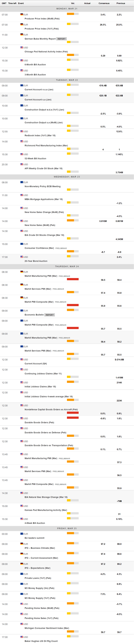This screenshot has width=134, height=644.
Task: Click US flag for 20-Year Bond Auction
Action: point(22,257)
